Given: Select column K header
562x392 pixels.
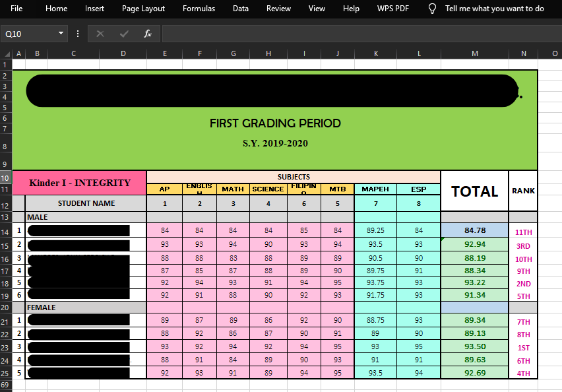Looking at the screenshot, I should pos(375,54).
